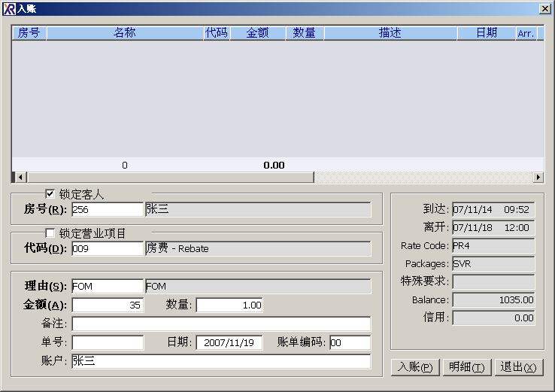The width and height of the screenshot is (555, 392).
Task: Focus the 代码(D) field with 009
Action: pos(108,248)
